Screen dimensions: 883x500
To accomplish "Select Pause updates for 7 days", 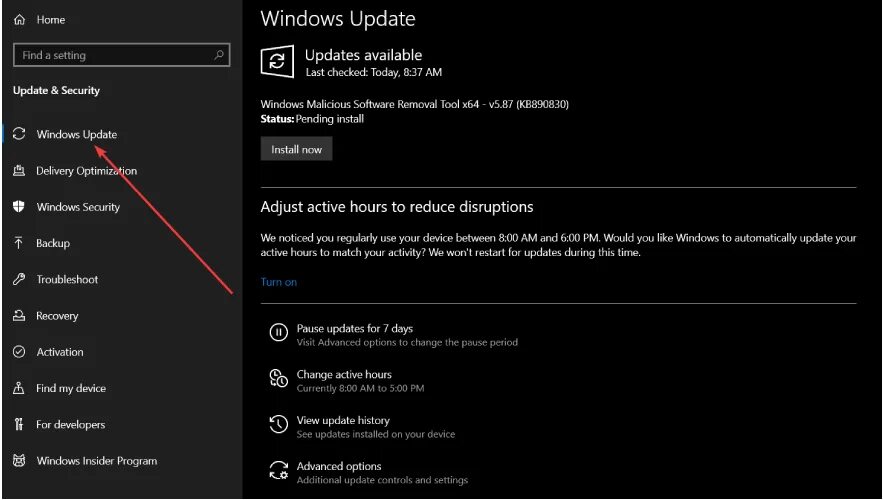I will point(355,328).
